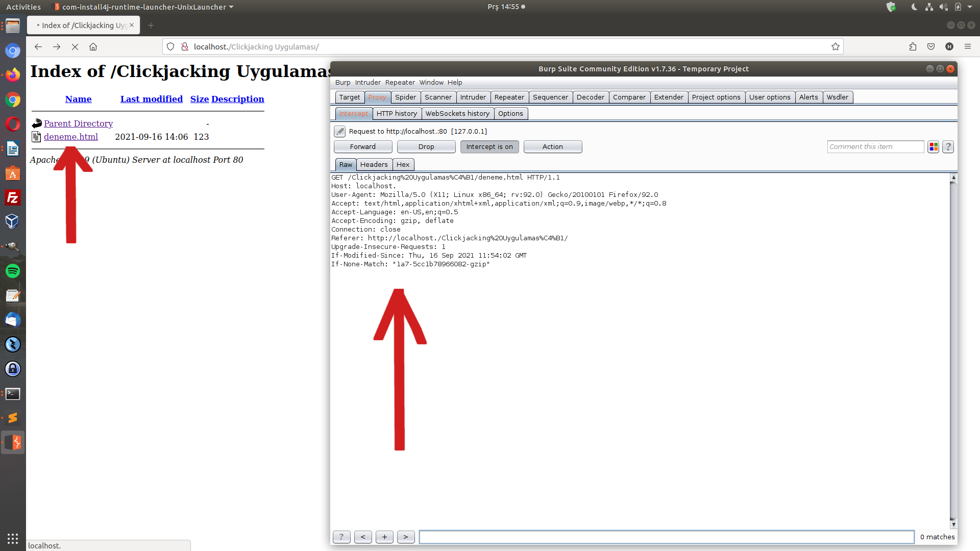Switch request view to Hex tab

tap(403, 165)
